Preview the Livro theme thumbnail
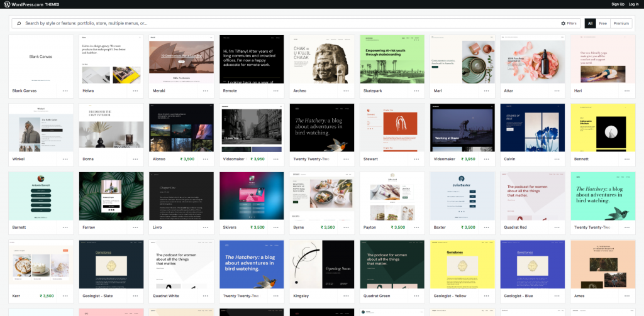 click(182, 196)
